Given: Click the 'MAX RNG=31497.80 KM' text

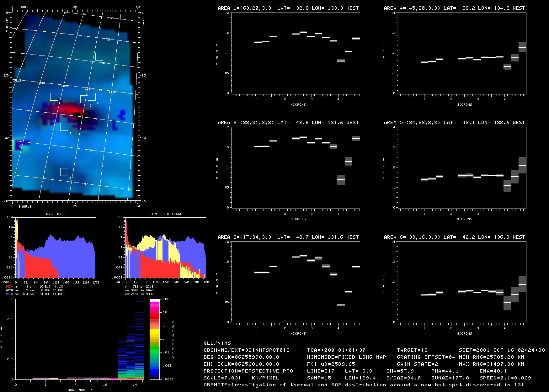Looking at the screenshot, I should coord(492,364).
